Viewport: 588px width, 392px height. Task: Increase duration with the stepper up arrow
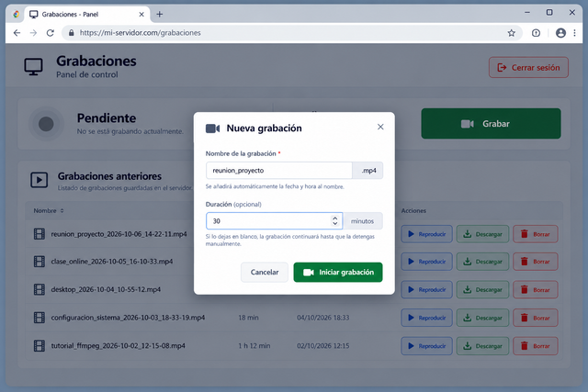334,218
